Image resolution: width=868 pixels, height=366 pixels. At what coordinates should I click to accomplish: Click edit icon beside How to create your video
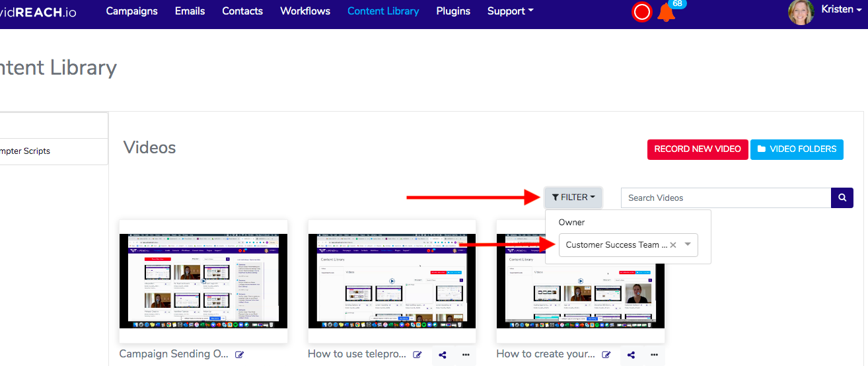(606, 355)
